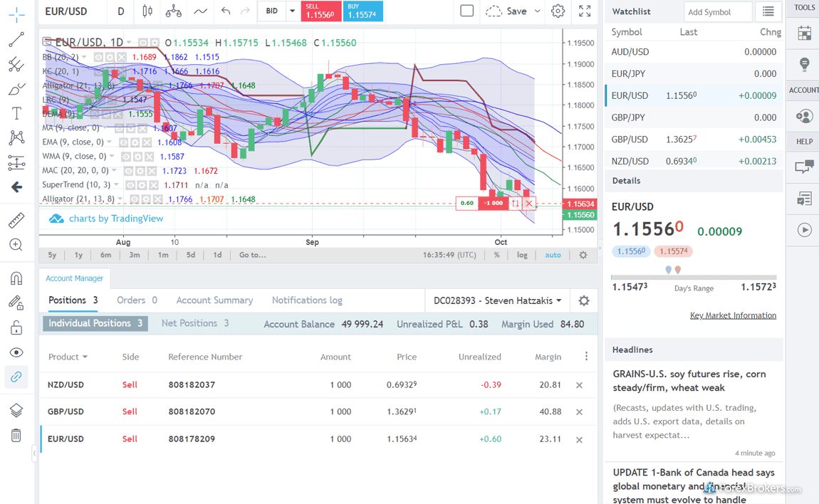Open chart settings gear in top toolbar

558,11
